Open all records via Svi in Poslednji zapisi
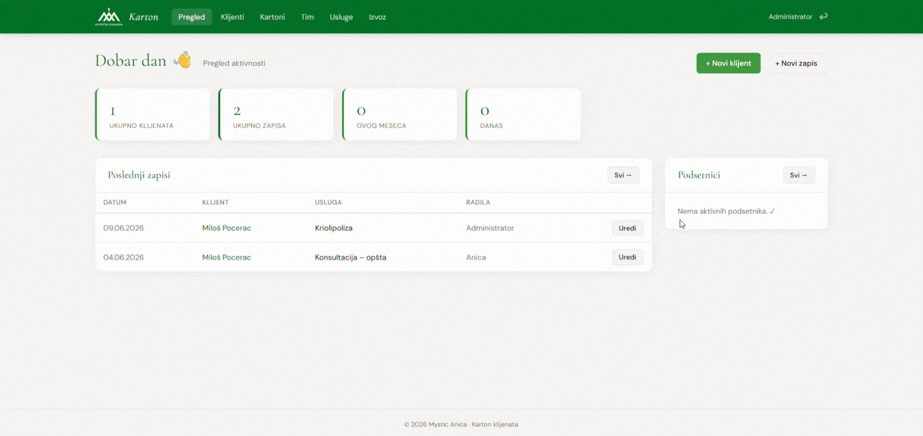 (623, 175)
